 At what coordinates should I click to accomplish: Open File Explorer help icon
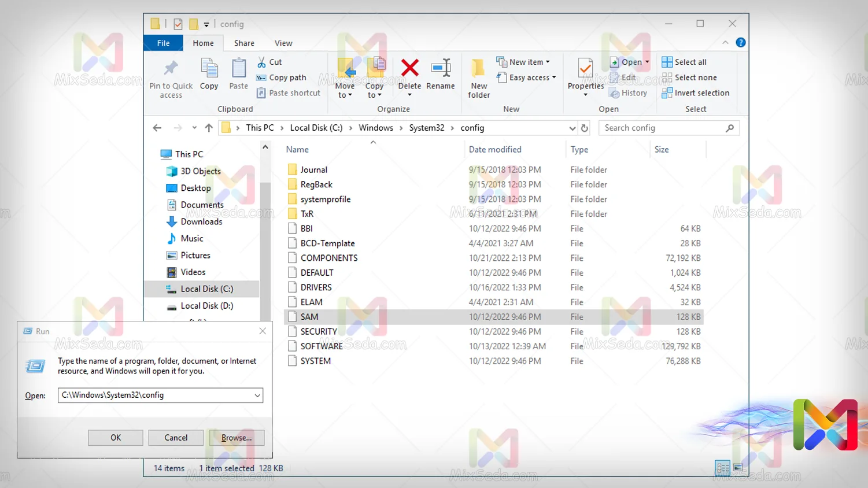pyautogui.click(x=740, y=43)
